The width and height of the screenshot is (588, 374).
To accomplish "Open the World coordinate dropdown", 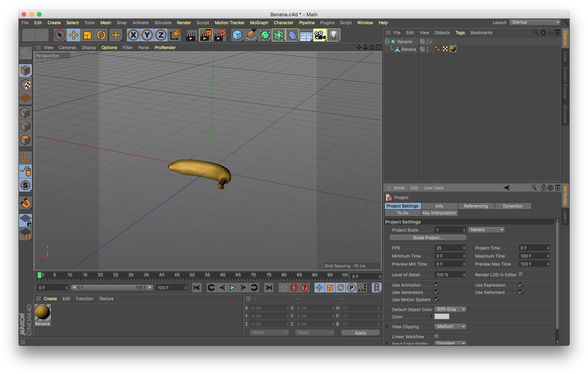I will tap(269, 333).
